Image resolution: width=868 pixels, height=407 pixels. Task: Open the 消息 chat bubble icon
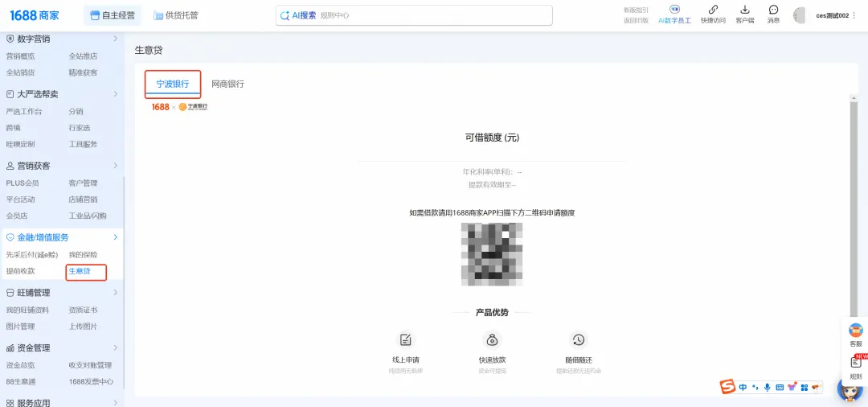point(773,10)
